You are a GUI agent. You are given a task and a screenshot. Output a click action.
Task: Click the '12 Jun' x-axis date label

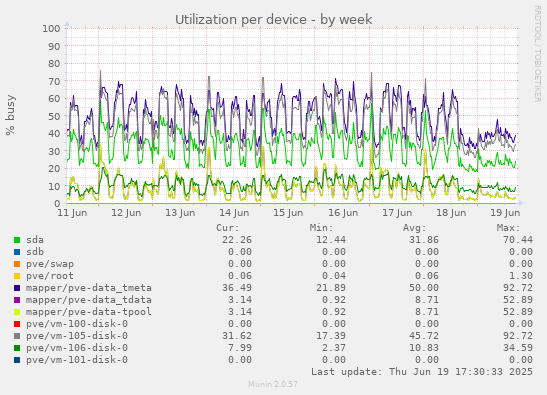126,213
